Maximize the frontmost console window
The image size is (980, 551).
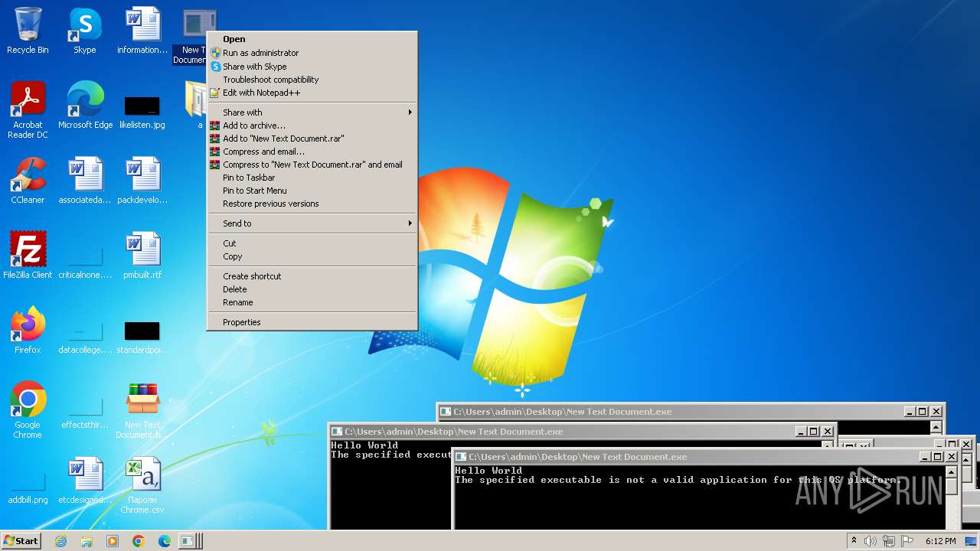[937, 457]
